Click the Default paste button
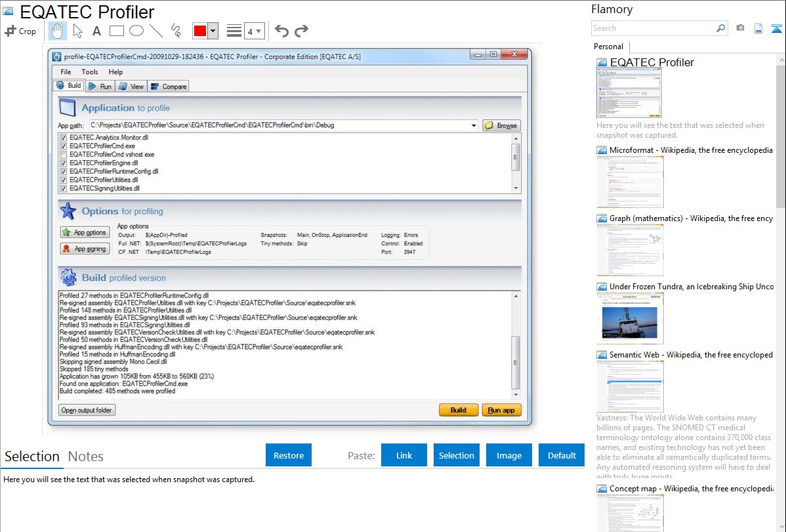The image size is (786, 532). click(562, 455)
